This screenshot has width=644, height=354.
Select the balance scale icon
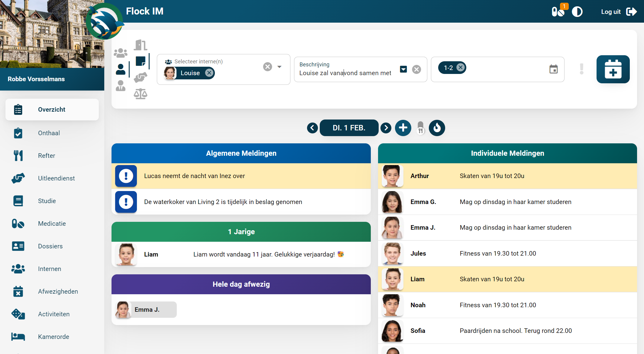[141, 94]
